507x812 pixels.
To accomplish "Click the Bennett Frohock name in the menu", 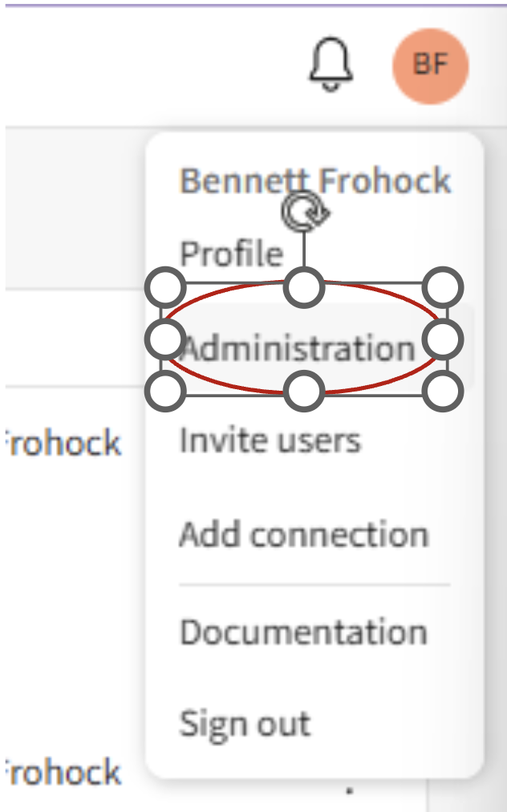I will [315, 181].
